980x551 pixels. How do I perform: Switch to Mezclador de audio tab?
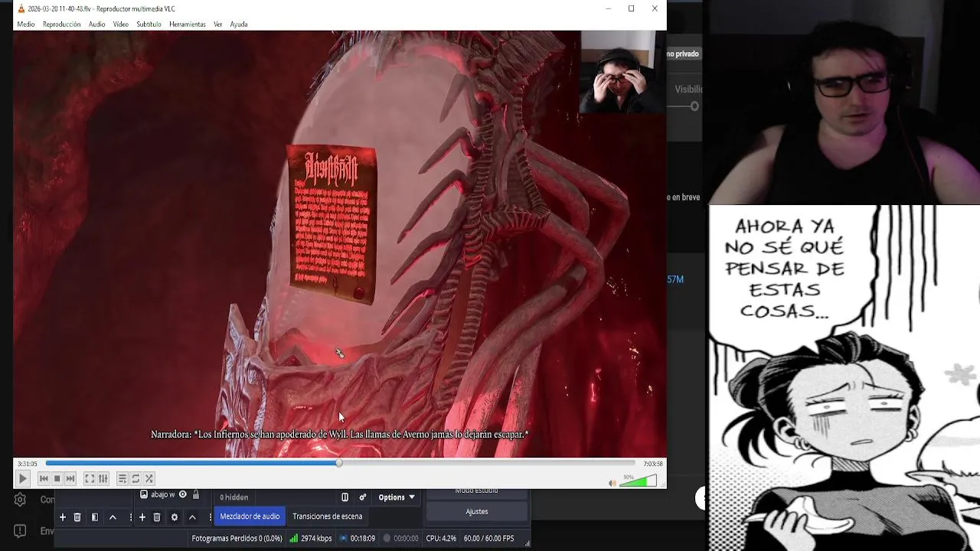click(250, 517)
